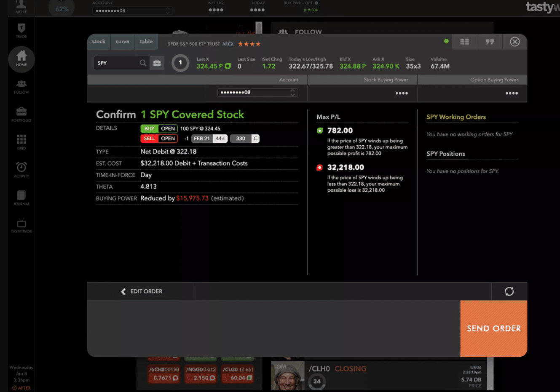The width and height of the screenshot is (560, 392).
Task: Click the Net Debit @ 322.18 text
Action: tap(169, 152)
